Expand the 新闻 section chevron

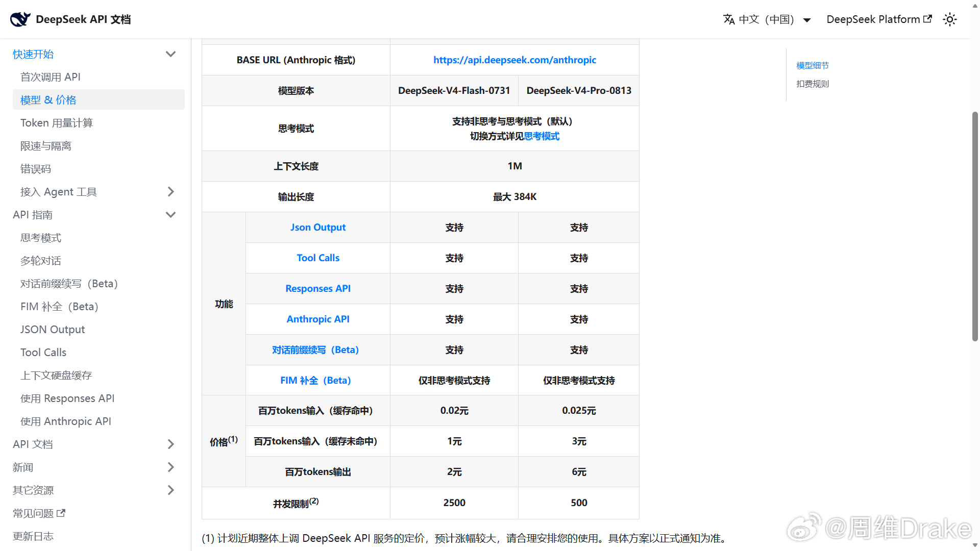(x=170, y=467)
